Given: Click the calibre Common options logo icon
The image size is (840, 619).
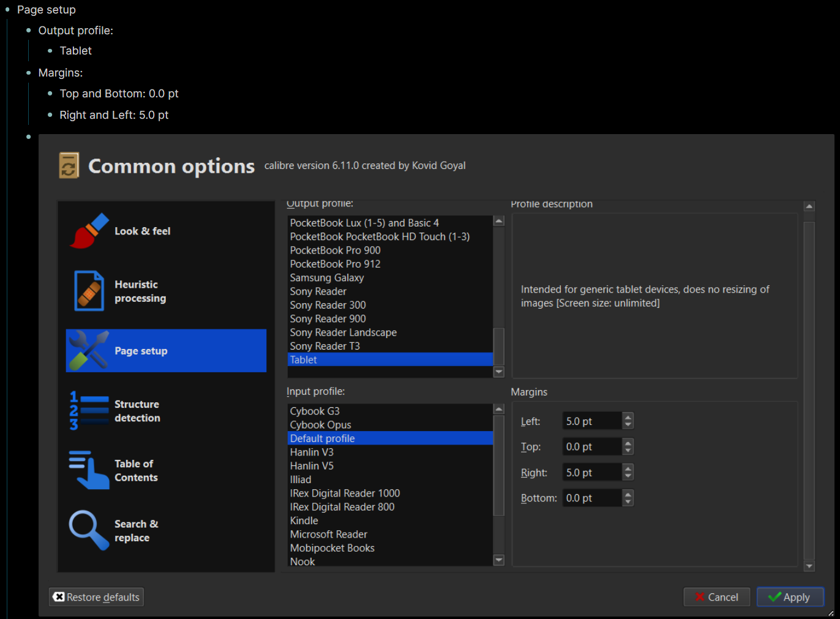Looking at the screenshot, I should click(x=69, y=165).
